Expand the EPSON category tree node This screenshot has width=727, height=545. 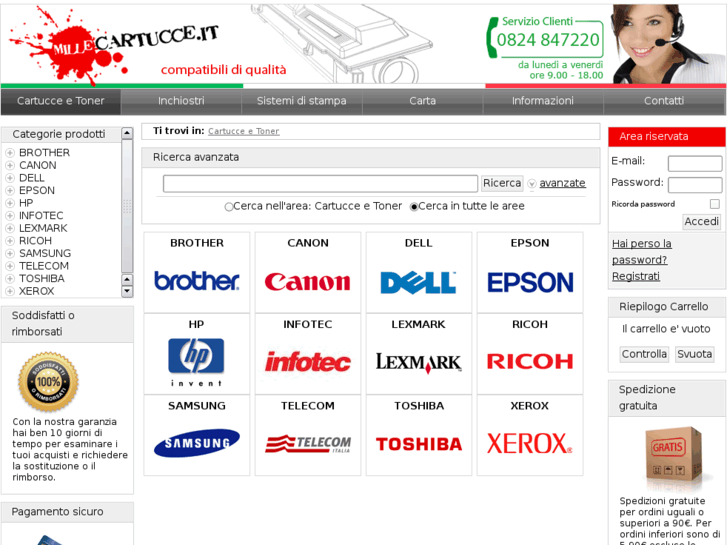tap(10, 190)
